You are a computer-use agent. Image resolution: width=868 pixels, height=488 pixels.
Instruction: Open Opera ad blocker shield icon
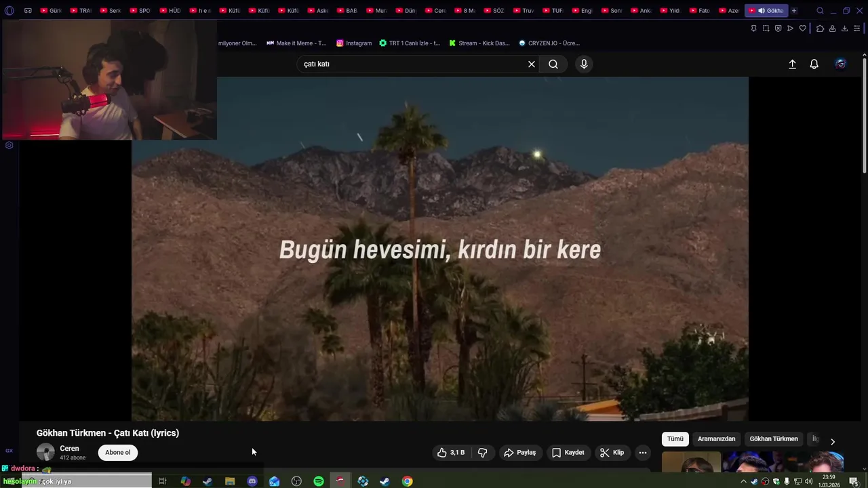coord(778,28)
